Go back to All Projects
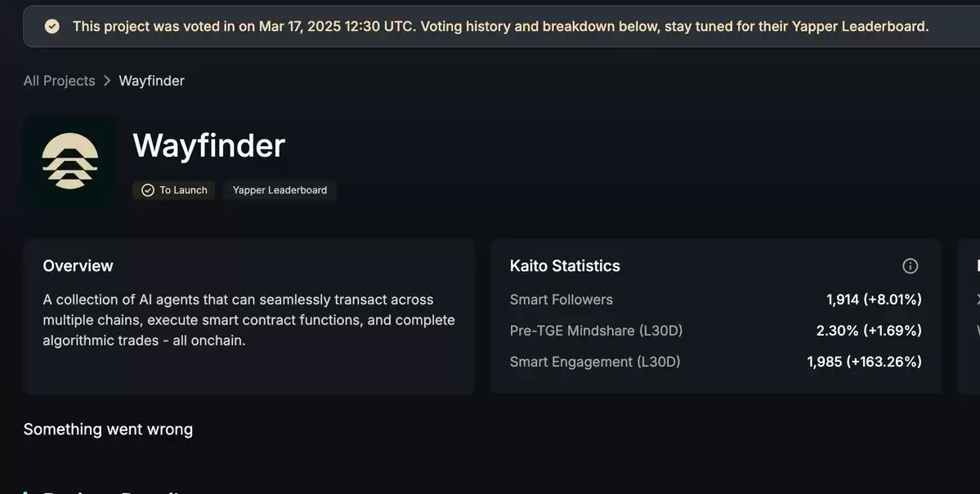Image resolution: width=980 pixels, height=494 pixels. (x=60, y=81)
